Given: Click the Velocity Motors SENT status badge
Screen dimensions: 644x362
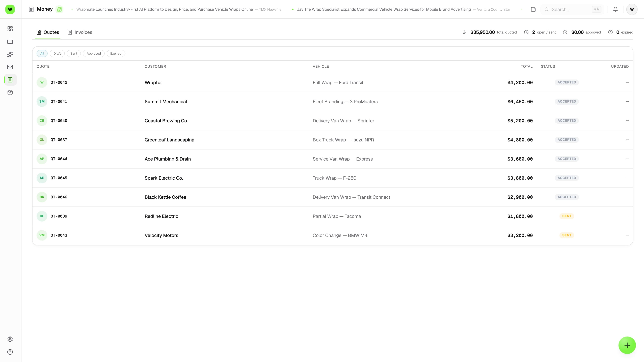Looking at the screenshot, I should point(567,235).
